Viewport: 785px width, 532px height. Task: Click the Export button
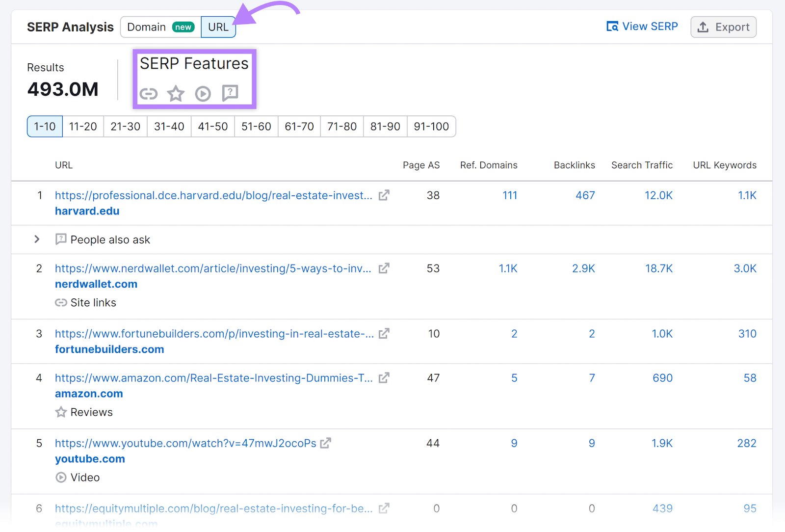click(723, 27)
